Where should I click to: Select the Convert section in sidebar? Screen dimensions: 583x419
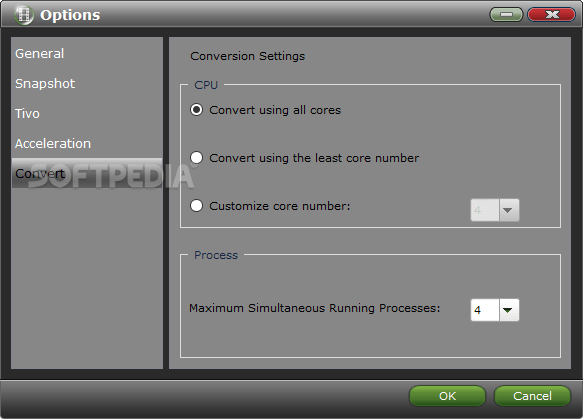[87, 173]
